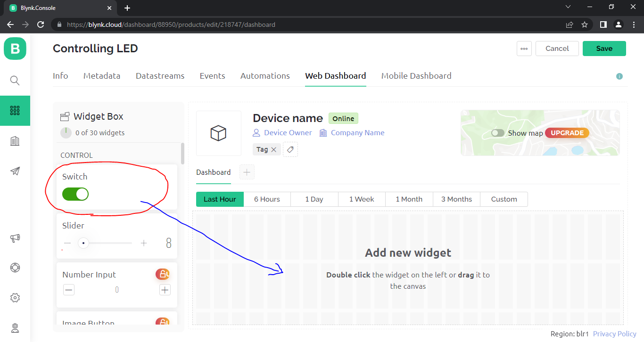
Task: Click the Widget Box scrollbar
Action: click(182, 154)
